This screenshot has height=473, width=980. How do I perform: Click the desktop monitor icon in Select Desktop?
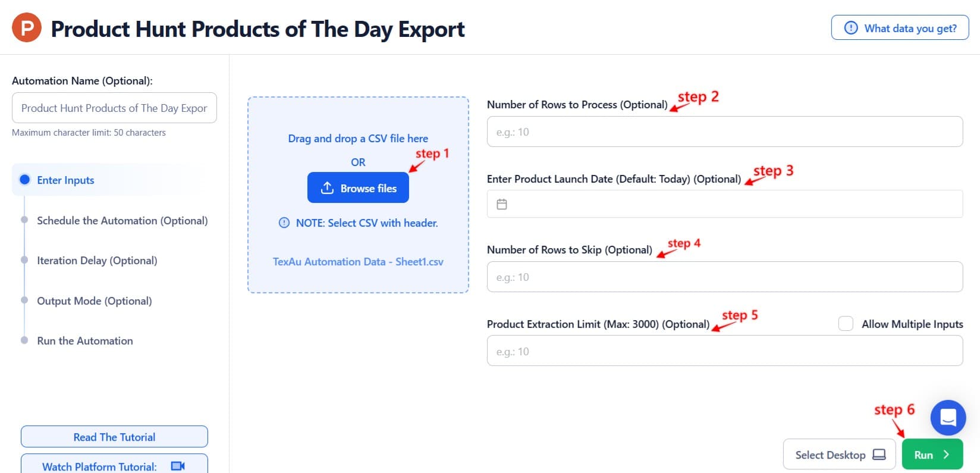[x=879, y=455]
